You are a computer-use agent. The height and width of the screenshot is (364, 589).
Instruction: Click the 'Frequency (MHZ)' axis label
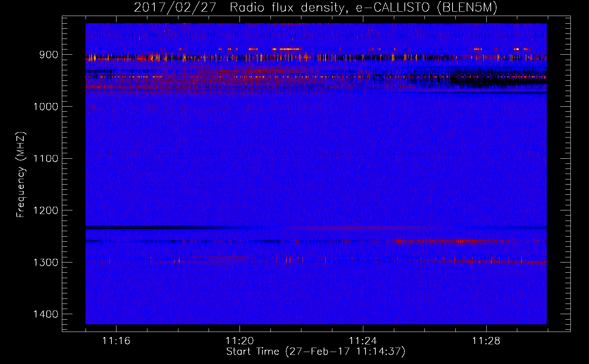[x=21, y=175]
